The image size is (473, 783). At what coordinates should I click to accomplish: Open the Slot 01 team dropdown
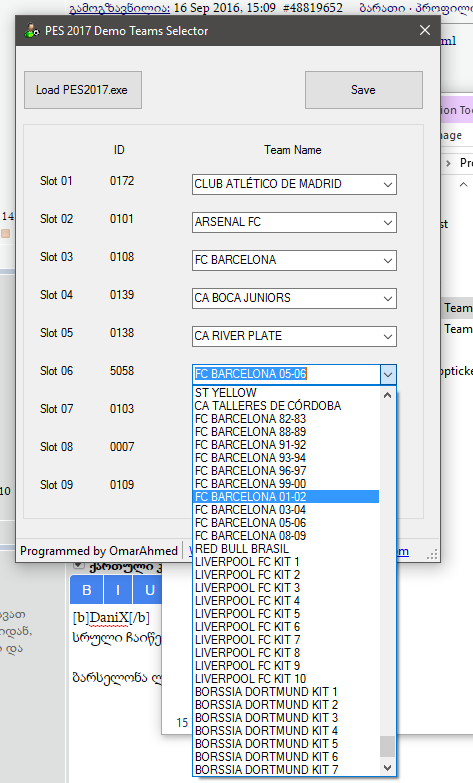click(388, 184)
